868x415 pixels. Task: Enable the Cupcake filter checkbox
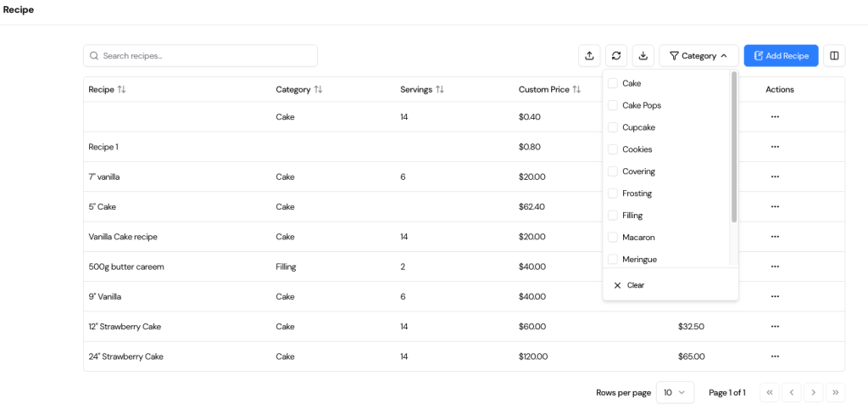613,127
